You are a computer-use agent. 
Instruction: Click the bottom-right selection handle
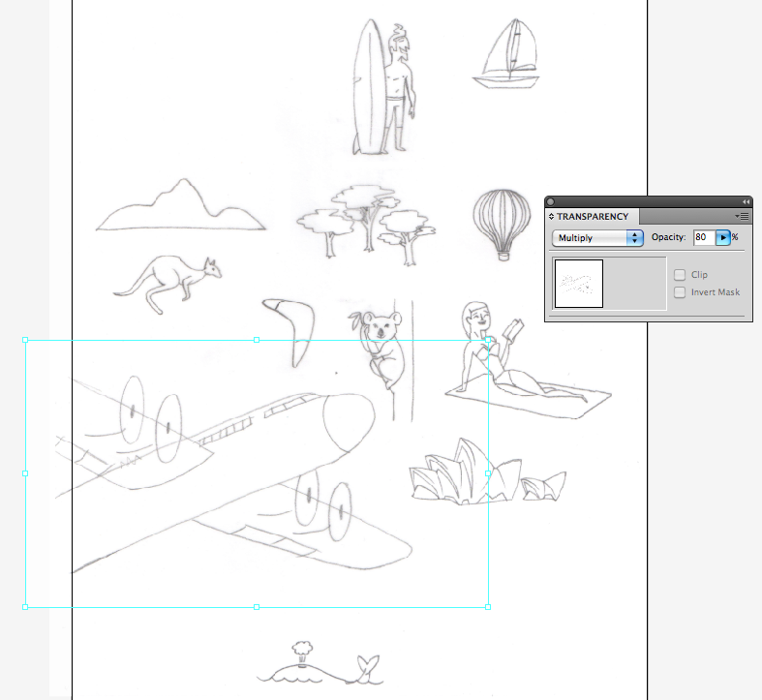tap(488, 607)
